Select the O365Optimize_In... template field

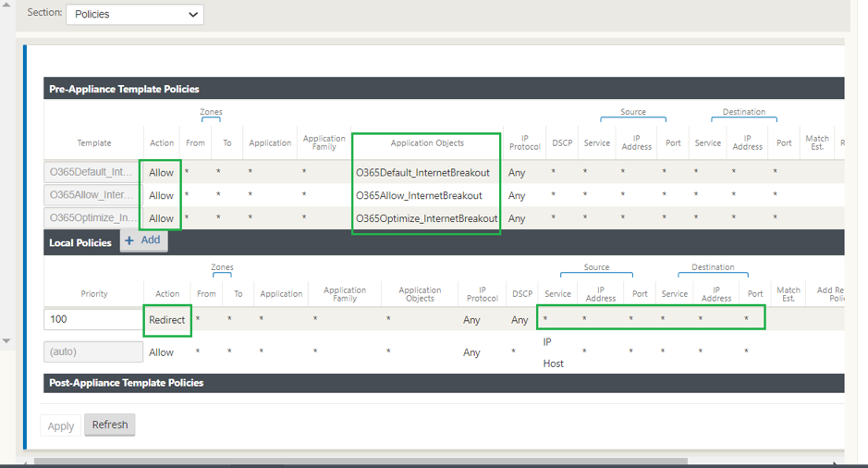[92, 217]
